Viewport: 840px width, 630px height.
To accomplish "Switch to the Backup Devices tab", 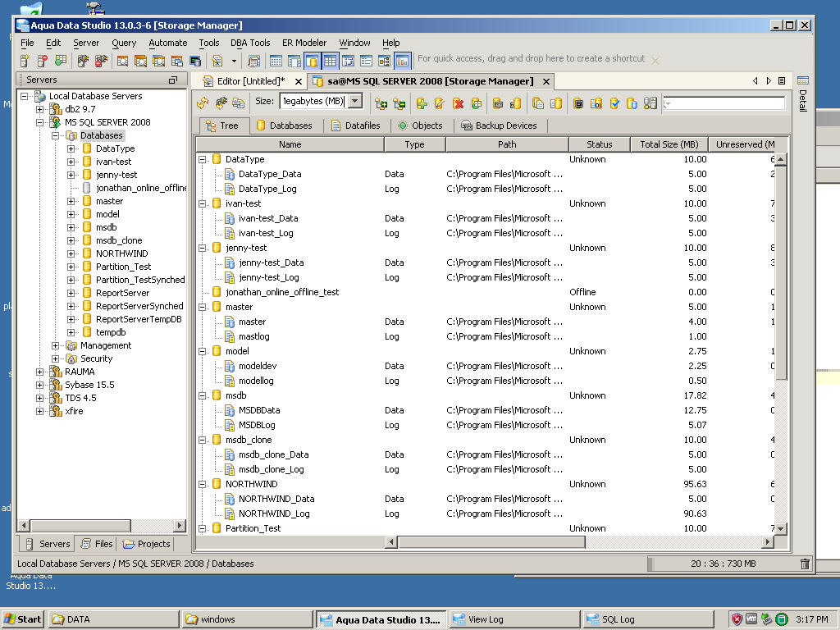I will click(499, 126).
